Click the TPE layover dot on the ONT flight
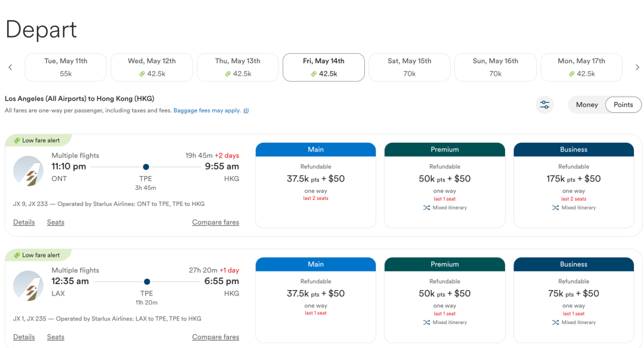Image resolution: width=644 pixels, height=348 pixels. point(146,167)
